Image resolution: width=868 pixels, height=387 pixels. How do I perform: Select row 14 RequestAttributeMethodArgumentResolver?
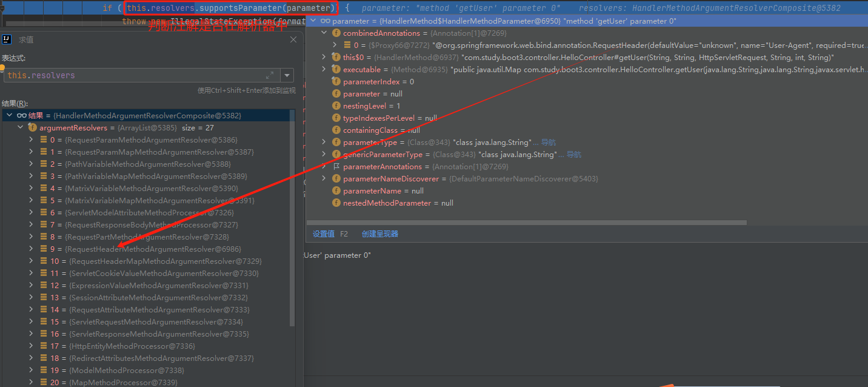coord(145,309)
